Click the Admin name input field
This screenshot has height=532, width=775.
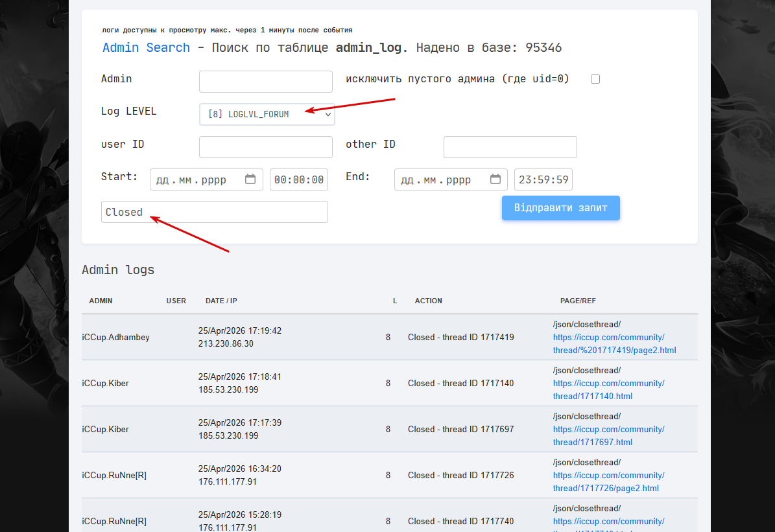[x=265, y=82]
